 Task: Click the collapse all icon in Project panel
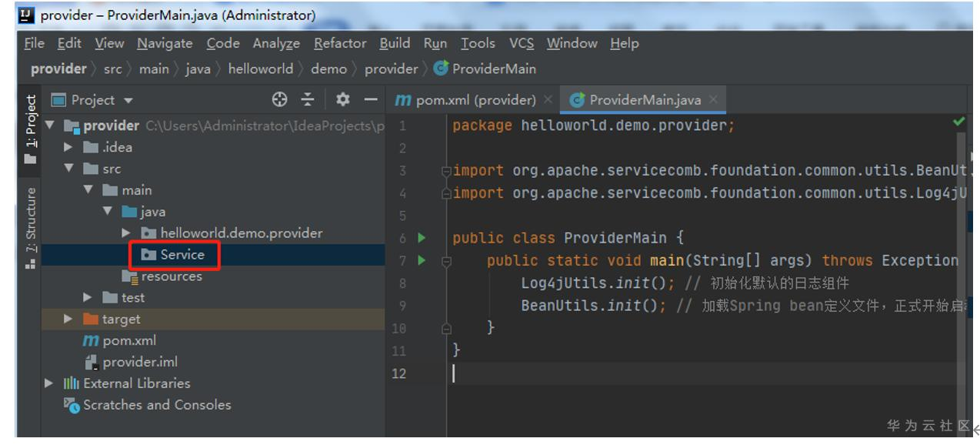[x=308, y=99]
